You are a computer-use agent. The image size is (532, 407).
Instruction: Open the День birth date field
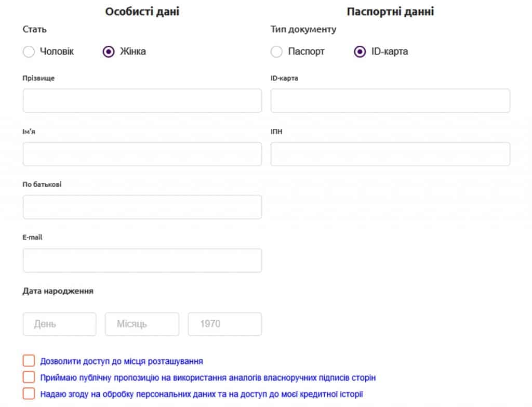tap(59, 324)
